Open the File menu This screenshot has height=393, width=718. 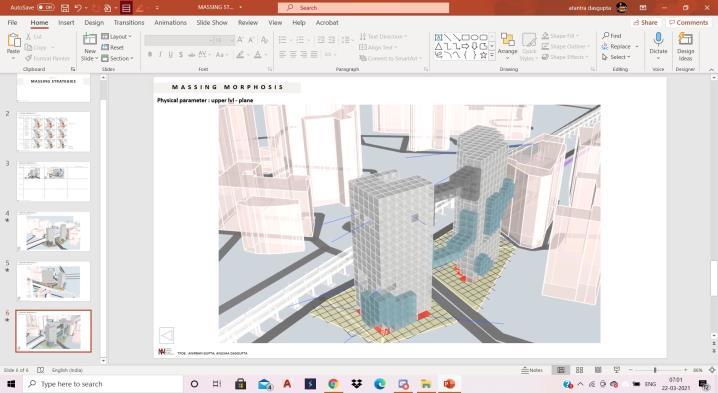coord(12,22)
